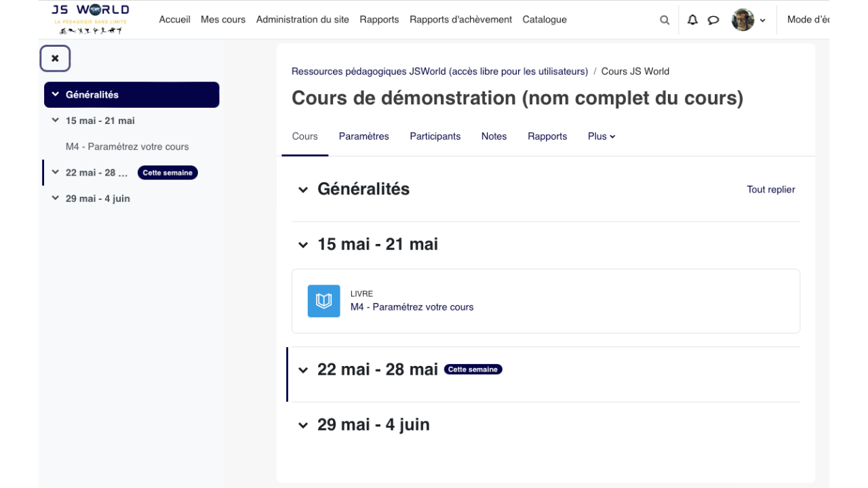
Task: Click the 29 mai - 4 juin main heading
Action: coord(374,425)
